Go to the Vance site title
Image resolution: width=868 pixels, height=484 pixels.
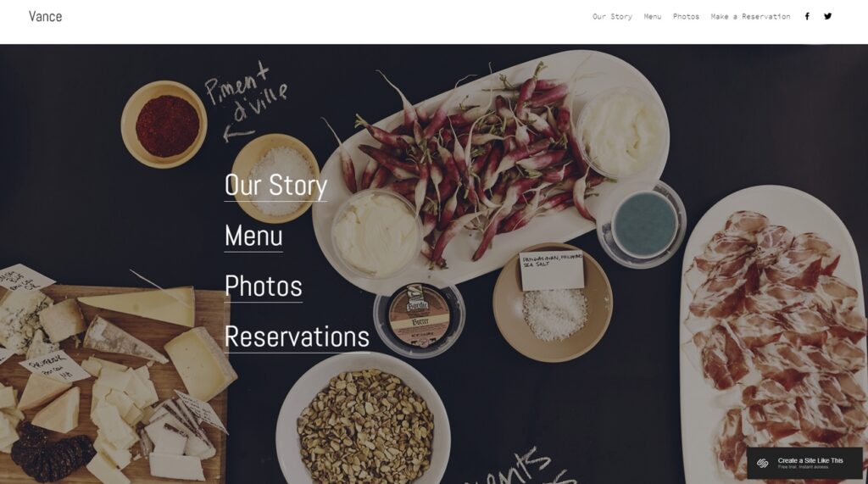46,17
